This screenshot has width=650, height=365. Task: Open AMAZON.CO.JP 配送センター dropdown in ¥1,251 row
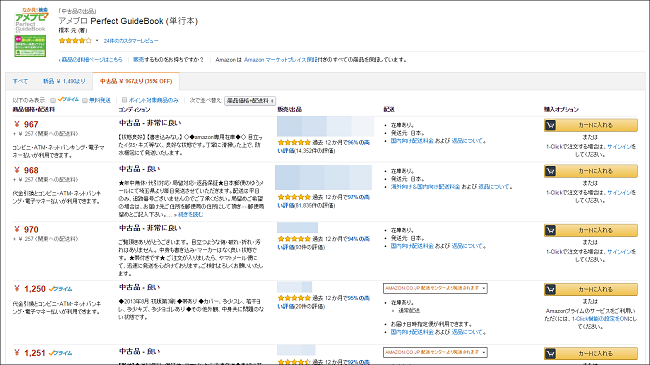[x=435, y=352]
